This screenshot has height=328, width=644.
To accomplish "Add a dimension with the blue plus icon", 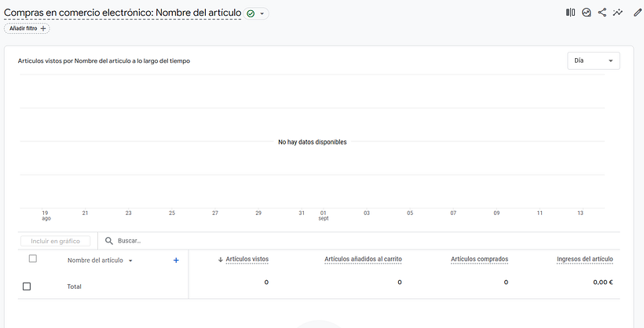I will click(176, 260).
